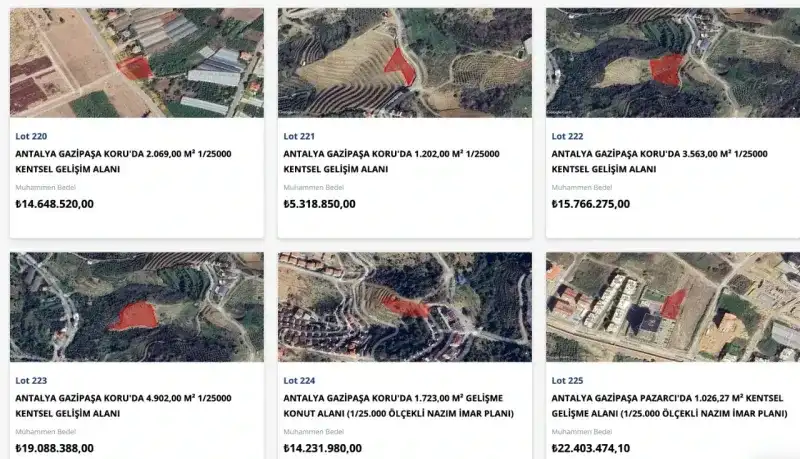Open the 2.069,00 M² Koru listing title
800x459 pixels.
click(123, 161)
